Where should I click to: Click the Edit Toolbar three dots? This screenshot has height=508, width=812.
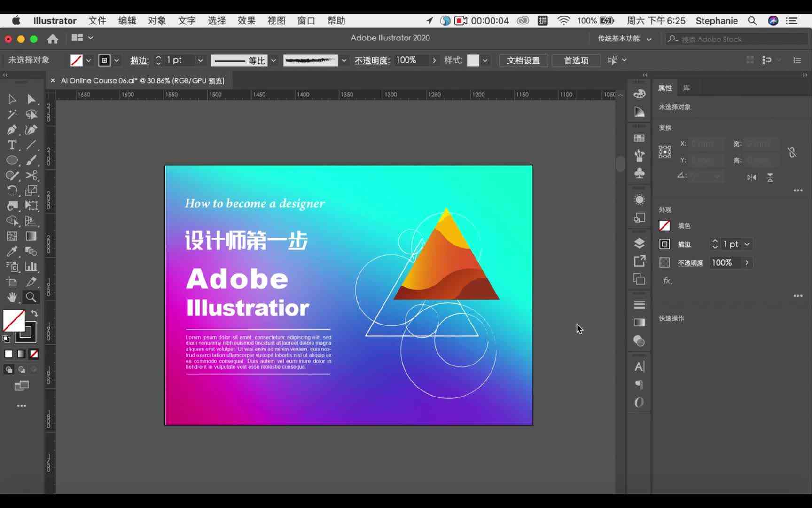pyautogui.click(x=22, y=405)
